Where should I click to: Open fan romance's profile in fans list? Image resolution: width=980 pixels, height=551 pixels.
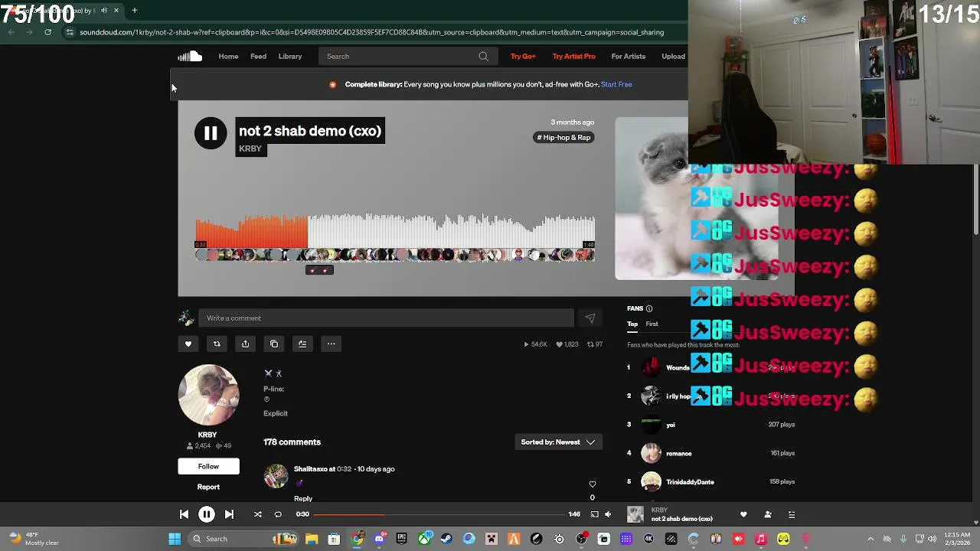click(x=679, y=453)
